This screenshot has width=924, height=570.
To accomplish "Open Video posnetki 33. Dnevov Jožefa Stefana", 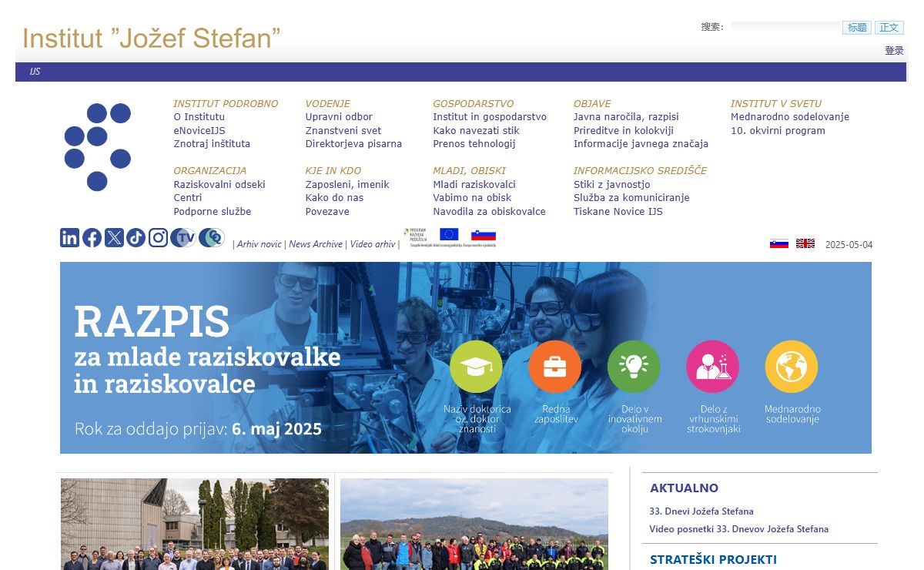I will pyautogui.click(x=739, y=529).
